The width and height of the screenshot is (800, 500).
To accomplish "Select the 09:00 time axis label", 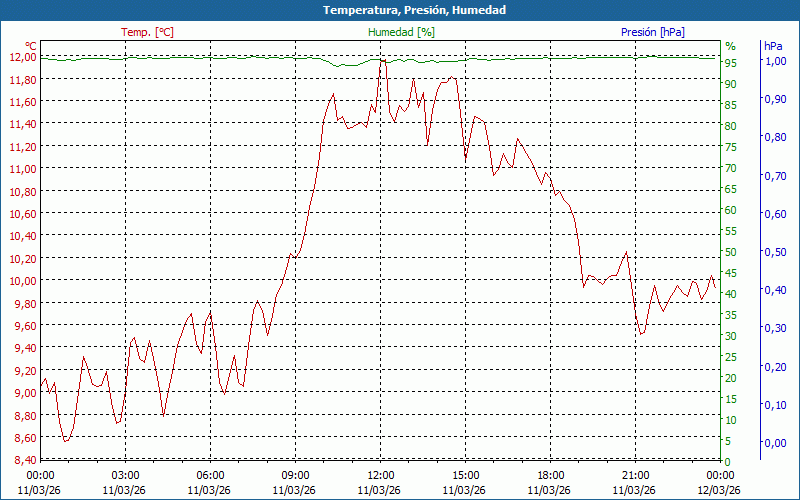I will 295,475.
